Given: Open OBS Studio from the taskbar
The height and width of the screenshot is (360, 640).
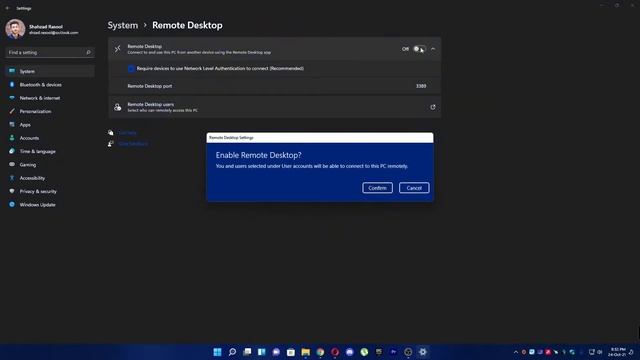Looking at the screenshot, I should point(408,352).
